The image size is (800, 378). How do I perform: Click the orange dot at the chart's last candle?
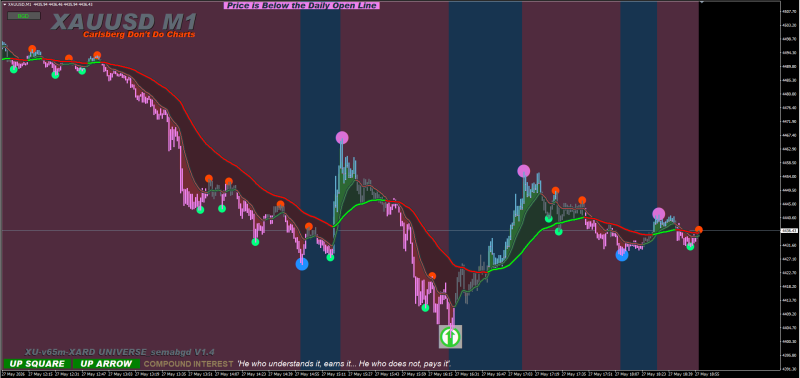[x=698, y=230]
